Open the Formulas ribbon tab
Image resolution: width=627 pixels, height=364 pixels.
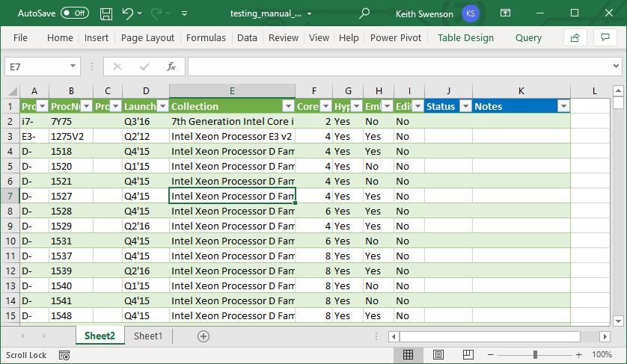(206, 38)
